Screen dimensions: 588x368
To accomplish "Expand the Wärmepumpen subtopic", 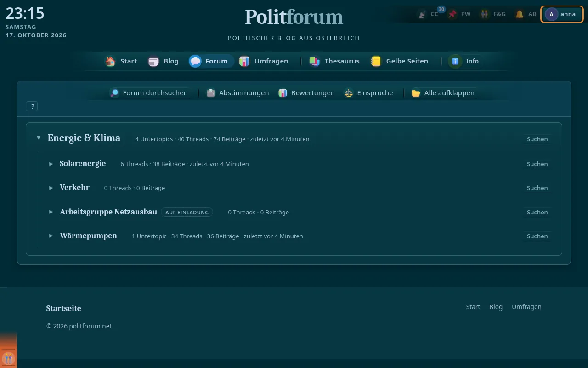I will pos(51,236).
